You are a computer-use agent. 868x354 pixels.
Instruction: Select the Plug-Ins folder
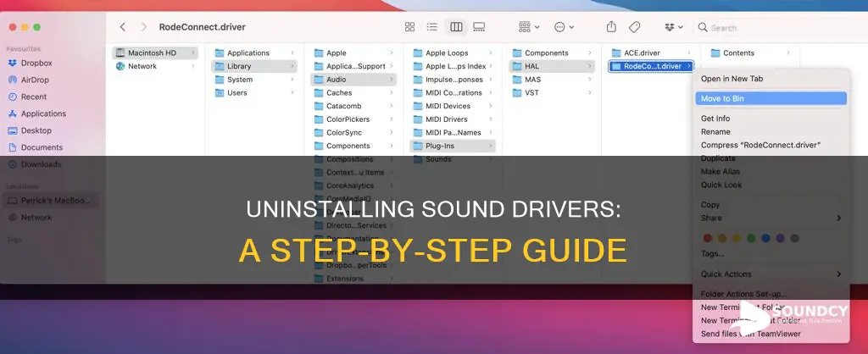[x=453, y=146]
